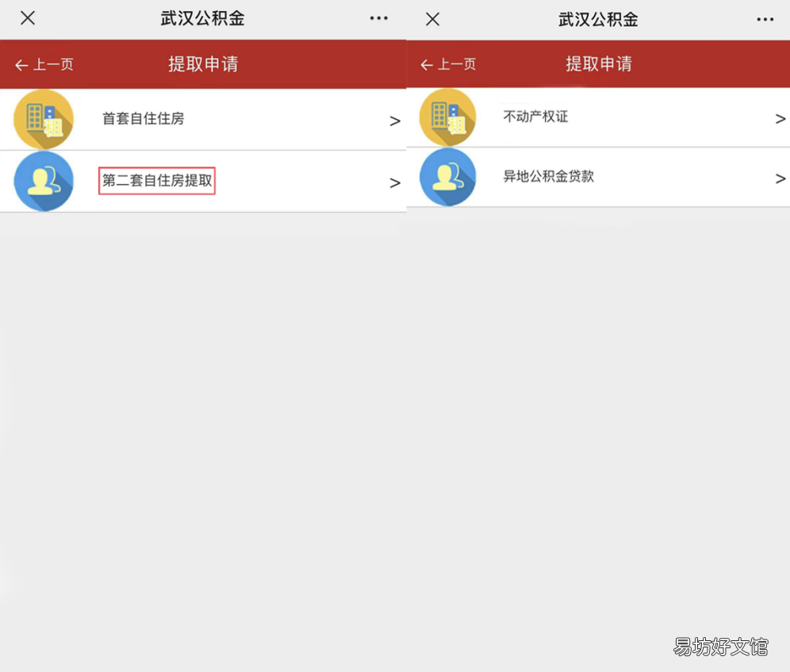
Task: Tap the people icon beside 第二套自住房提取
Action: pos(44,181)
